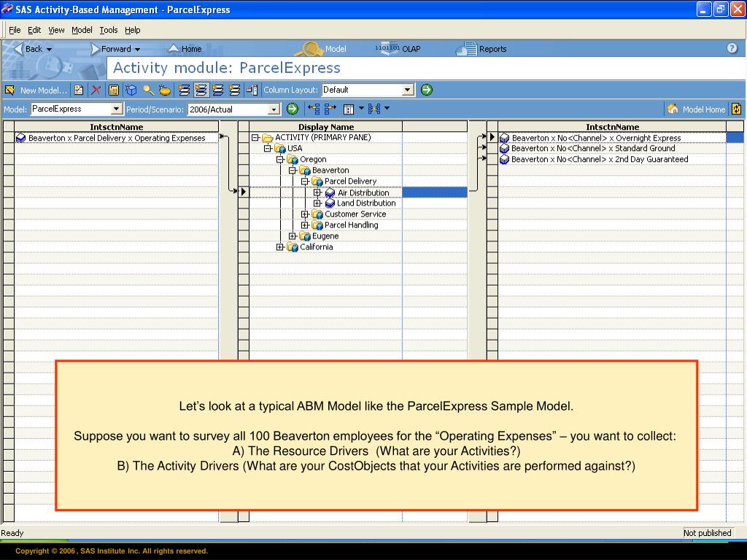The width and height of the screenshot is (747, 560).
Task: Collapse the Parcel Delivery tree node
Action: [x=305, y=182]
